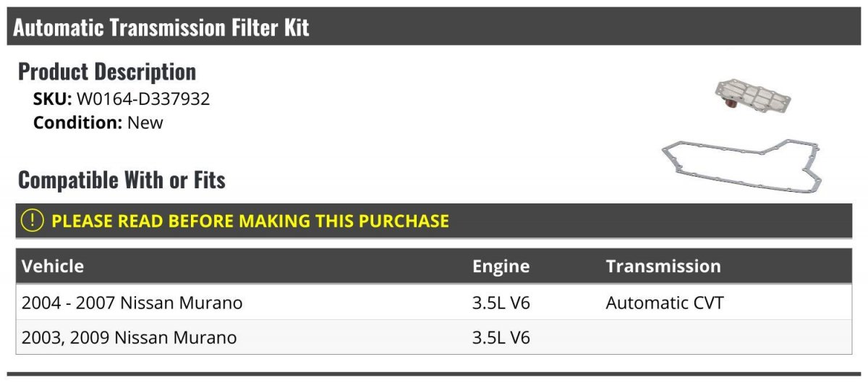Click the SKU W0164-D337932 text
Screen dimensions: 868x383
coord(122,99)
